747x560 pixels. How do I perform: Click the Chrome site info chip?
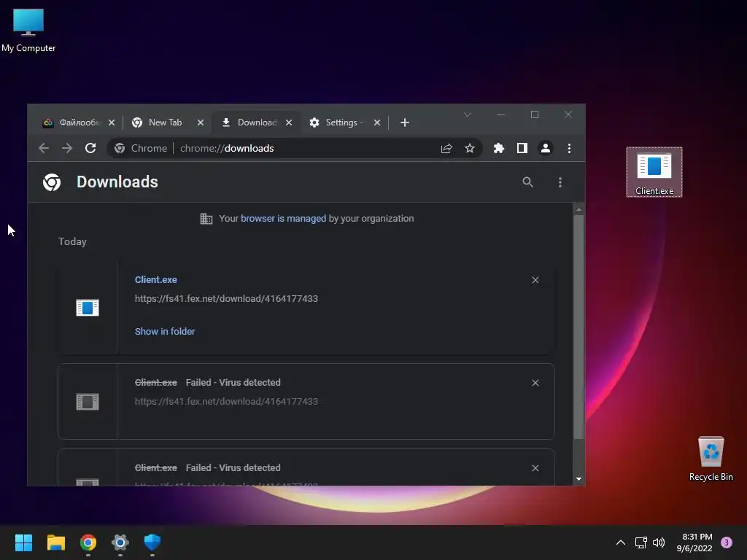141,149
